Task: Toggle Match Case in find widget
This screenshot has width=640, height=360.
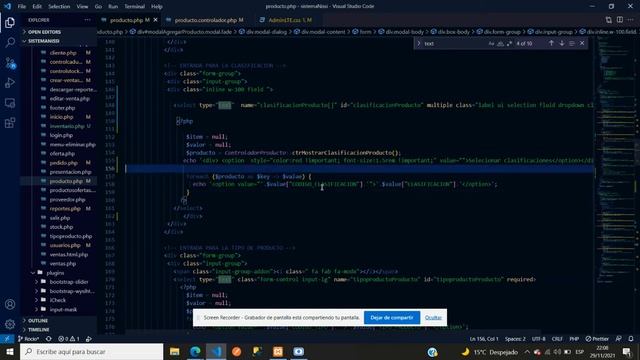Action: (x=491, y=43)
